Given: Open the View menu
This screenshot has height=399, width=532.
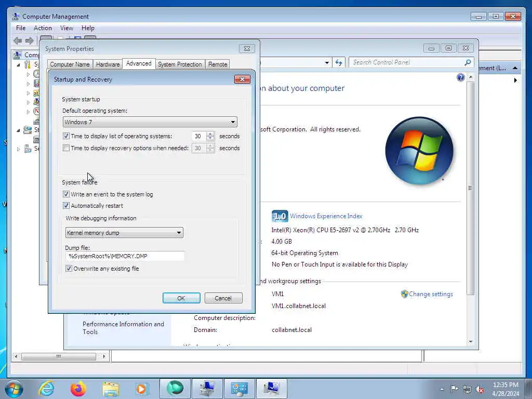Looking at the screenshot, I should click(x=66, y=28).
